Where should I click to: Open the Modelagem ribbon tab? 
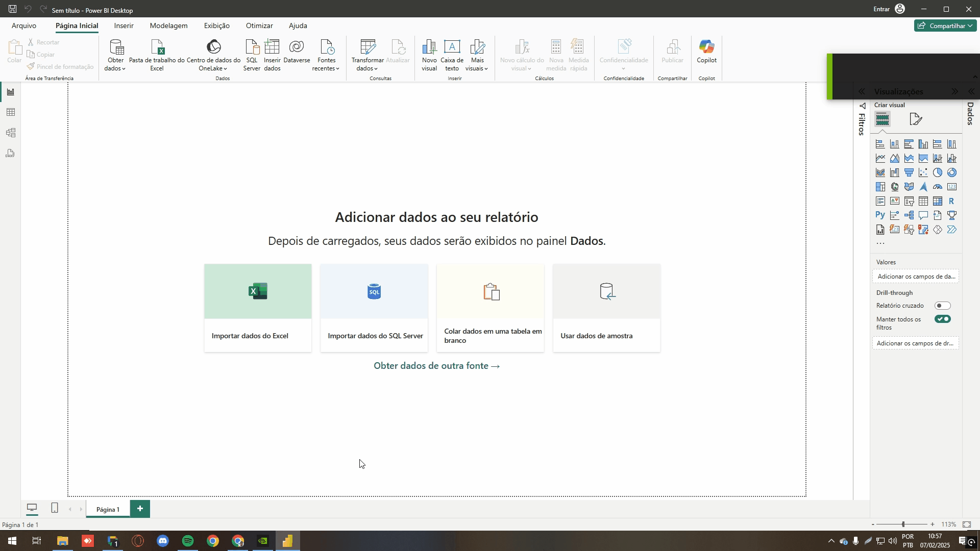168,26
